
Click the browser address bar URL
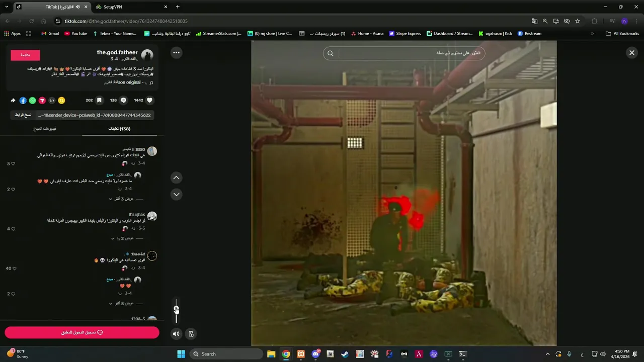point(126,21)
